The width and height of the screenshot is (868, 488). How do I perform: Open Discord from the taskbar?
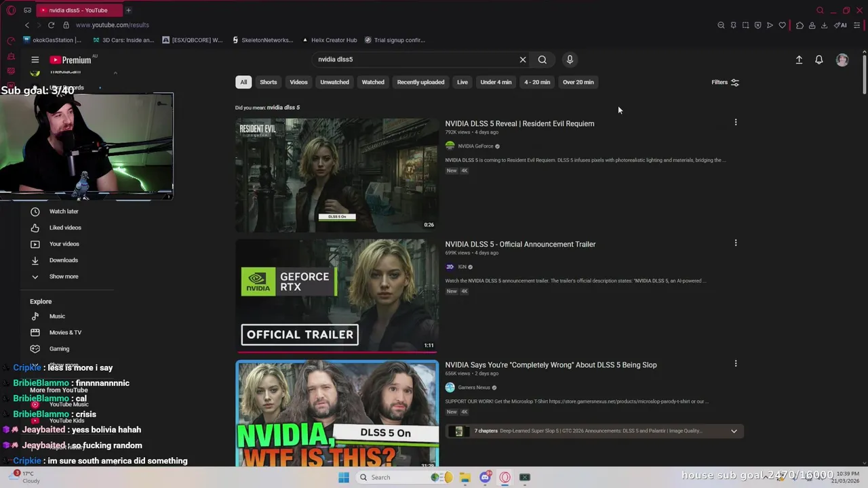click(x=485, y=477)
